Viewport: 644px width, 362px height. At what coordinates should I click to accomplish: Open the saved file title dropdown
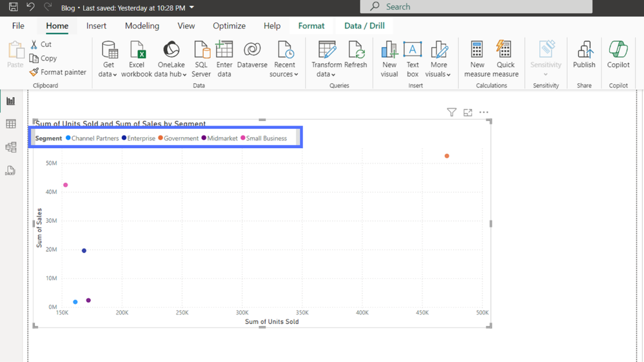pyautogui.click(x=192, y=7)
